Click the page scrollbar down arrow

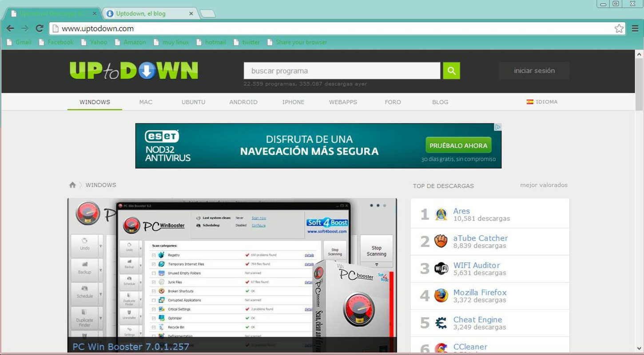pos(639,348)
